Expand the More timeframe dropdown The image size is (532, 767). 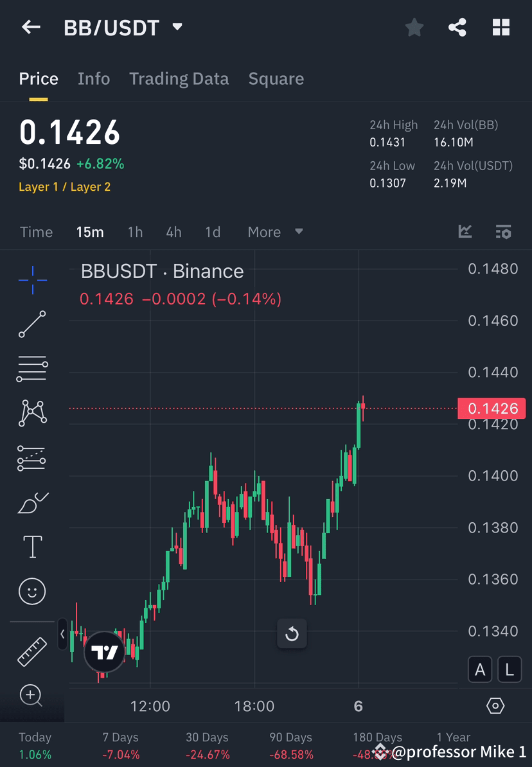pos(274,232)
